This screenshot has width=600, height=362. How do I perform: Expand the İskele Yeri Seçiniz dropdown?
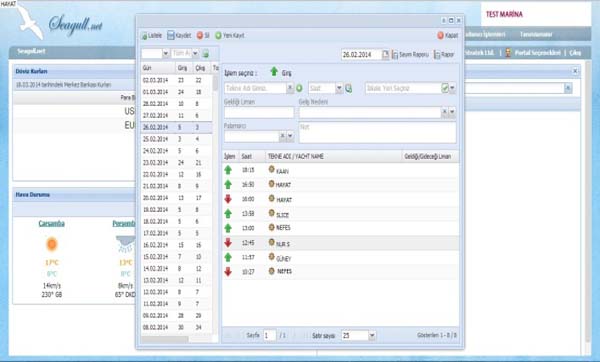pyautogui.click(x=452, y=88)
